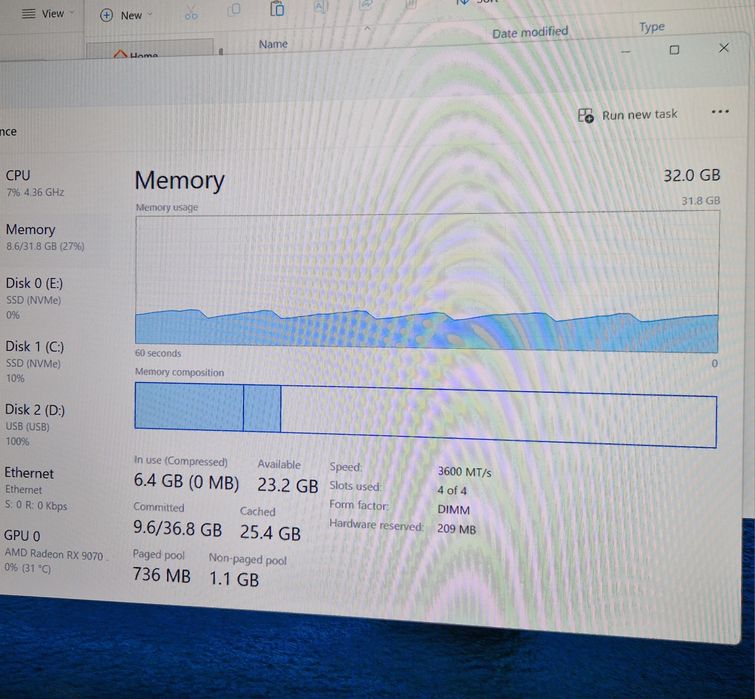Close the Task Manager window
This screenshot has width=755, height=699.
click(724, 48)
